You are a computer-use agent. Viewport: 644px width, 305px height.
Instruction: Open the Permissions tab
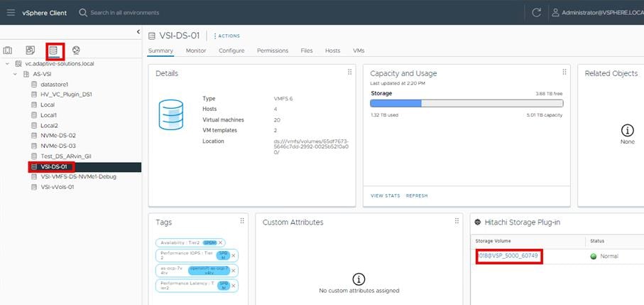[273, 50]
